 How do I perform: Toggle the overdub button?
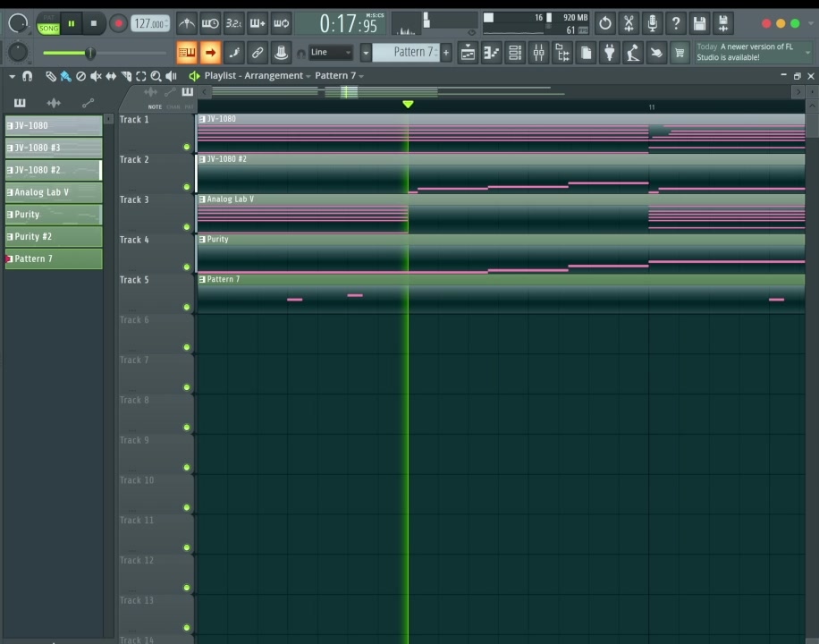[258, 23]
